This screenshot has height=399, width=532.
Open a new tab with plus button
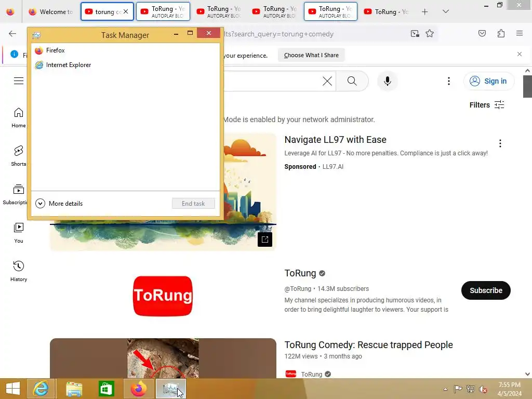(x=424, y=12)
